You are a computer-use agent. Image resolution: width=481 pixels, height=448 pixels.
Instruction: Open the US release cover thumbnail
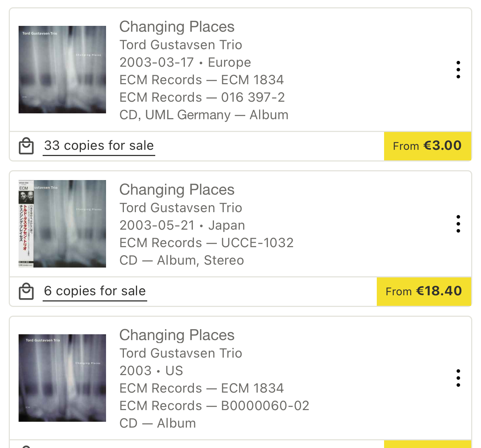tap(62, 378)
